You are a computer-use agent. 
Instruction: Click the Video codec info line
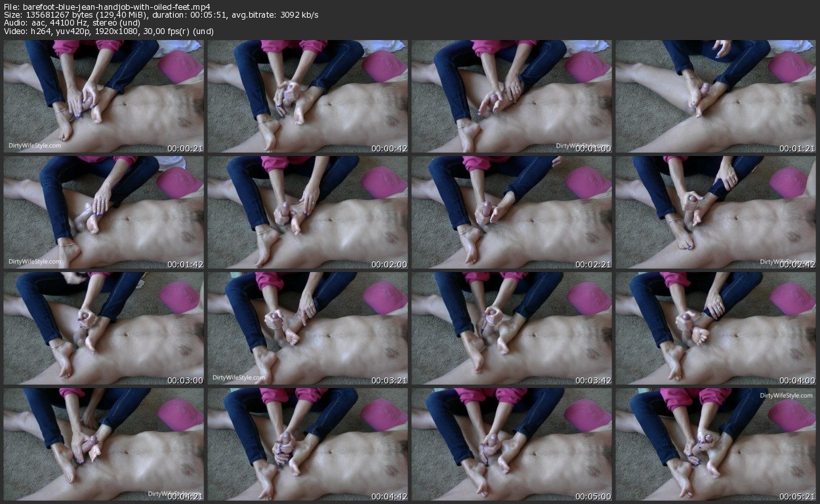pyautogui.click(x=109, y=31)
